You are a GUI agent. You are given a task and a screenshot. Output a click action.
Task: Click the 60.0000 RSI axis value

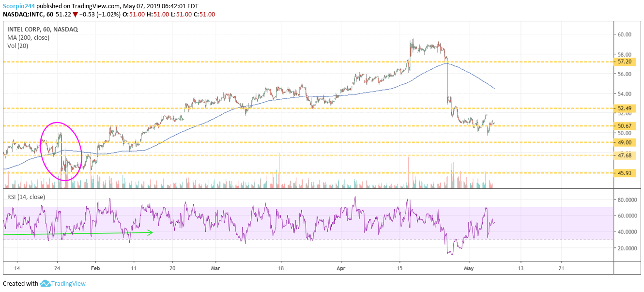coord(627,215)
